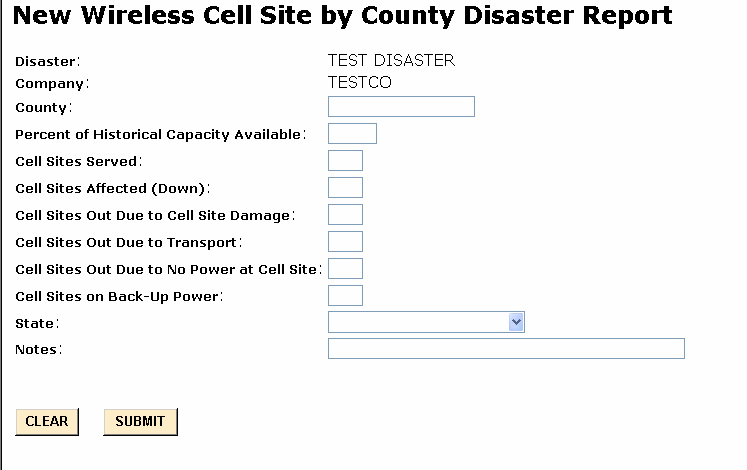Select the Cell Sites Affected (Down) field
747x470 pixels.
pos(345,188)
